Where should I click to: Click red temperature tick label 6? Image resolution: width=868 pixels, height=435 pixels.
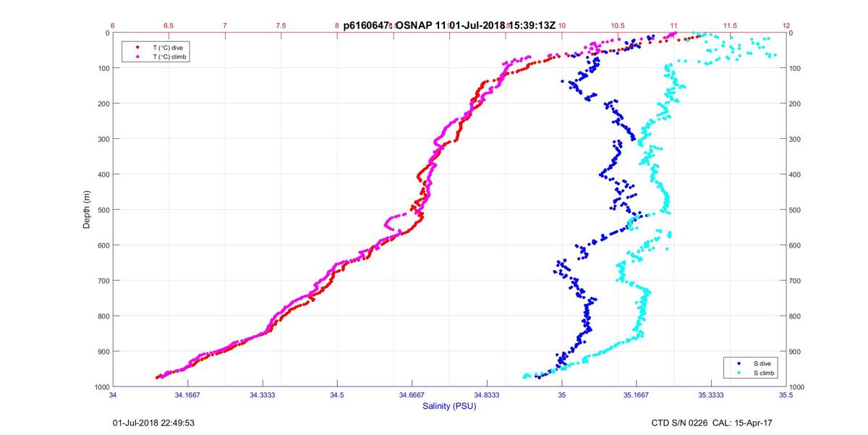coord(113,25)
